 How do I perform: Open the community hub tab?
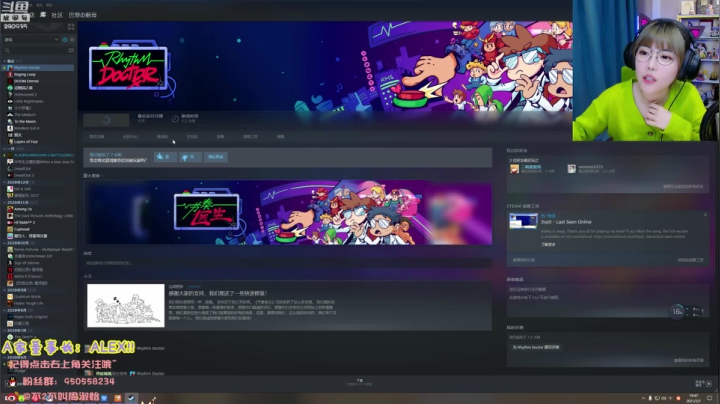pyautogui.click(x=130, y=137)
